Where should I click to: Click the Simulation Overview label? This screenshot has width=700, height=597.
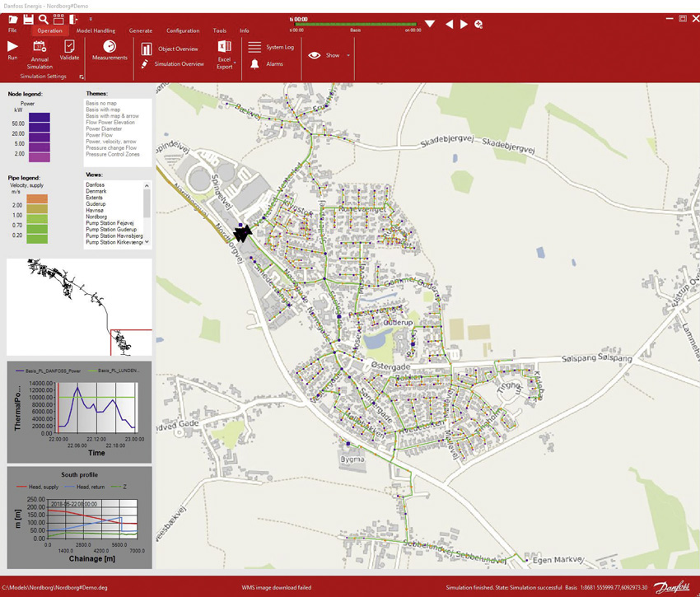(x=179, y=64)
